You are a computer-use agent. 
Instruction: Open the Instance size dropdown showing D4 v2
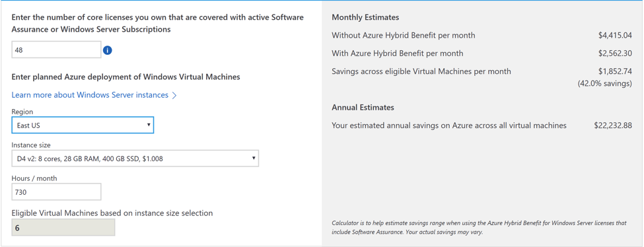pos(135,159)
